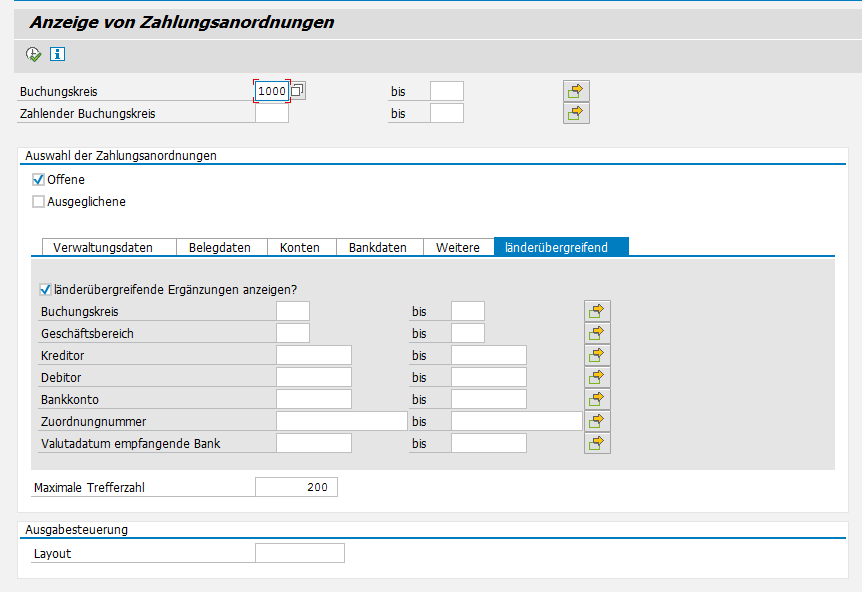The width and height of the screenshot is (862, 592).
Task: Select the Belegdaten tab
Action: (x=221, y=247)
